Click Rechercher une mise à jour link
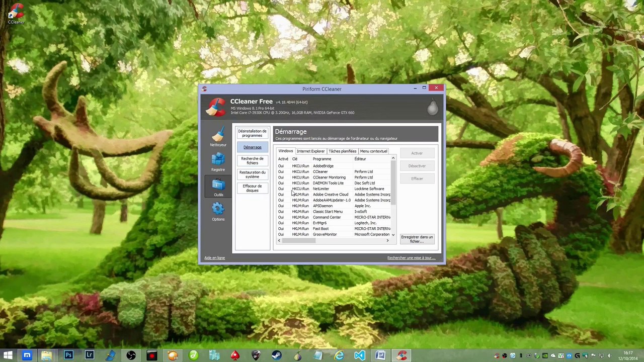This screenshot has height=362, width=644. (411, 258)
